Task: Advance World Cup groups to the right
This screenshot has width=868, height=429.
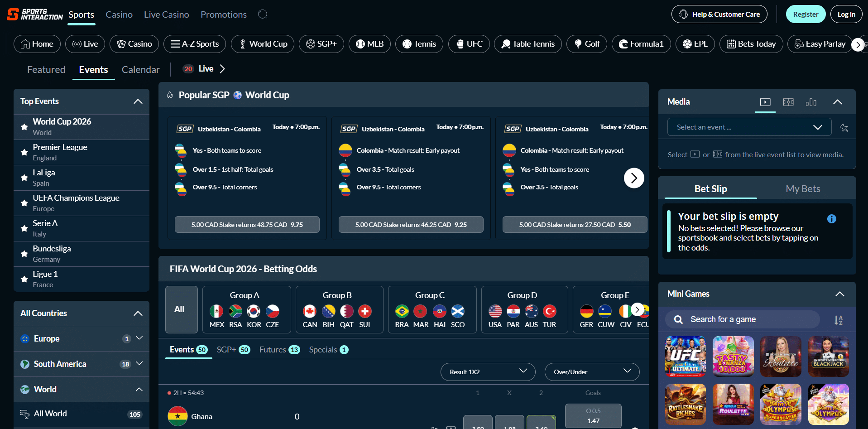Action: click(x=637, y=309)
